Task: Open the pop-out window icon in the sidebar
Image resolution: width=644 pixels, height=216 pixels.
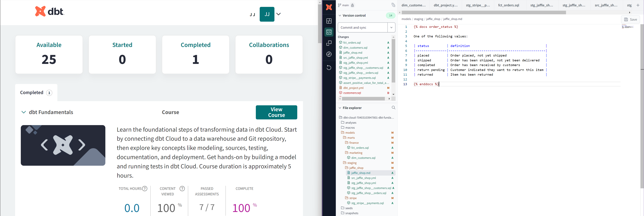Action: tap(329, 43)
